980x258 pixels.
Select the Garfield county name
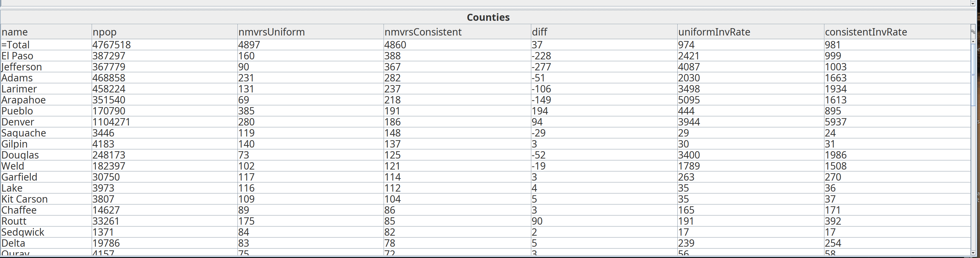click(x=46, y=178)
